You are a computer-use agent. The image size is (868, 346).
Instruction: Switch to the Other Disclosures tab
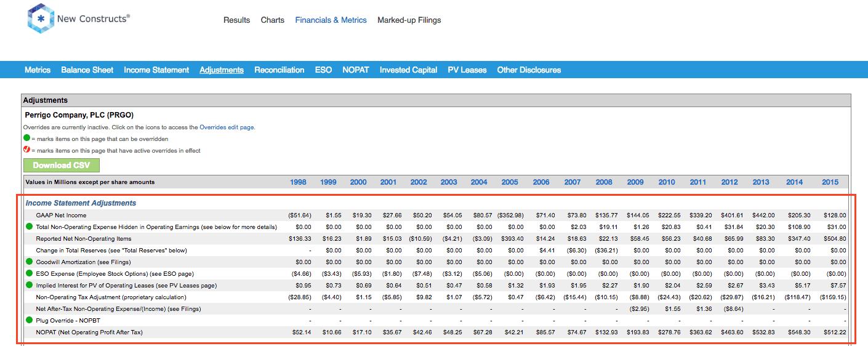pos(529,70)
